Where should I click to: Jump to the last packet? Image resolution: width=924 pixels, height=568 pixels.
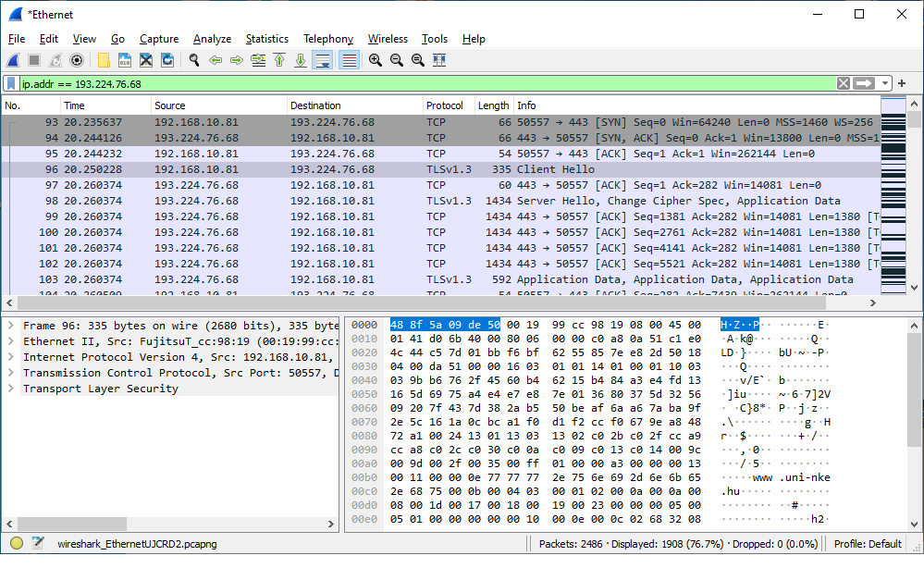301,60
